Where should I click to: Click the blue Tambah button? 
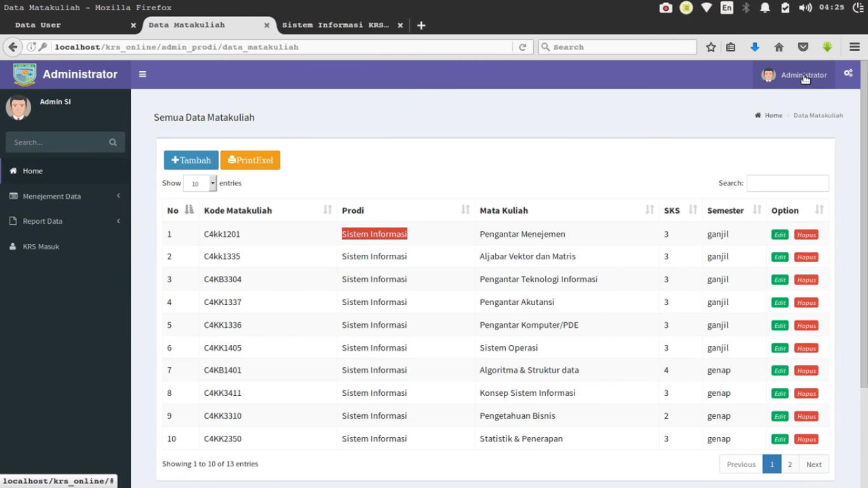[191, 160]
